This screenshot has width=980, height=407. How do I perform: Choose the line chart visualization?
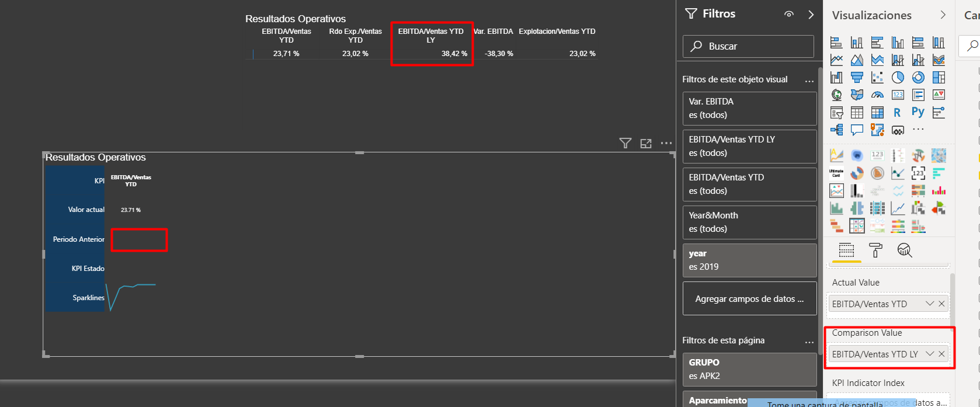(836, 60)
